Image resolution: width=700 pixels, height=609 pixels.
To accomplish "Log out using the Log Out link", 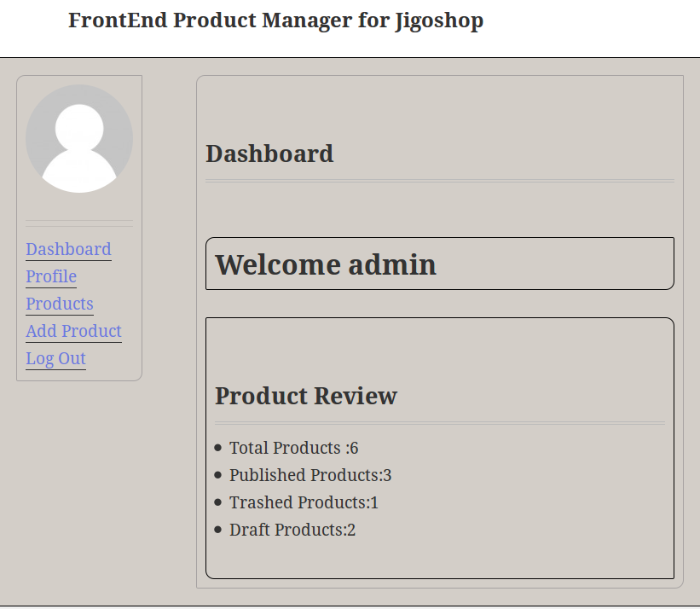I will click(x=55, y=358).
